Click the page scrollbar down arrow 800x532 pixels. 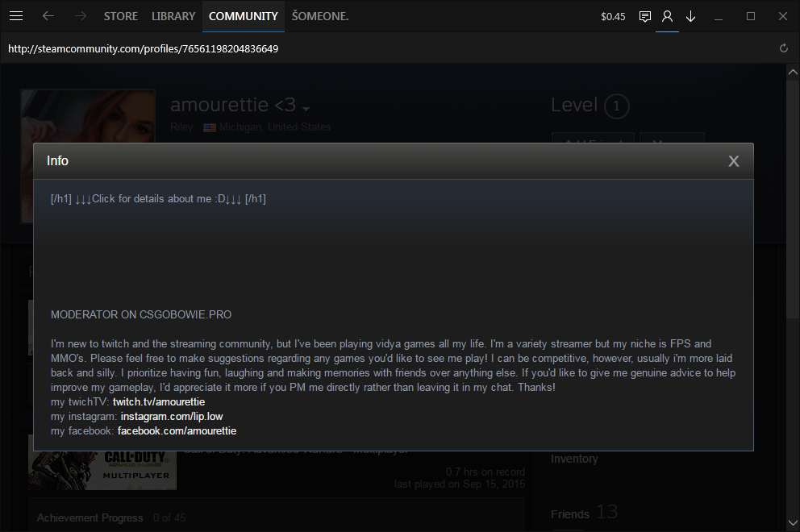pyautogui.click(x=793, y=523)
